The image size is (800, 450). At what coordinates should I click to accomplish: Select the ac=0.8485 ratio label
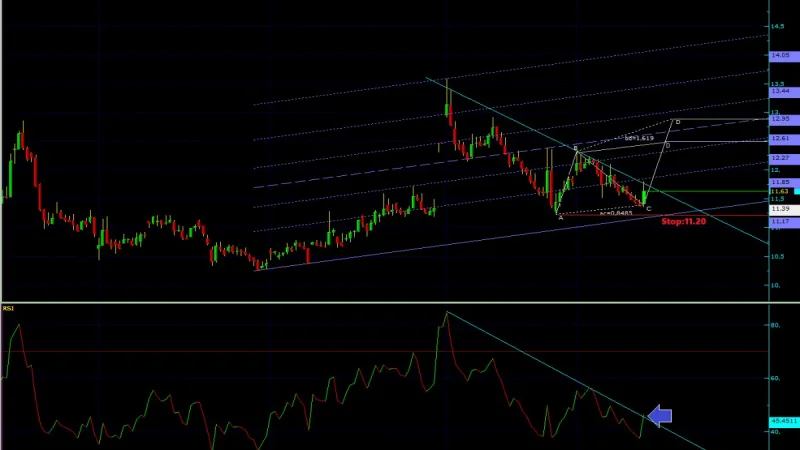[x=616, y=213]
